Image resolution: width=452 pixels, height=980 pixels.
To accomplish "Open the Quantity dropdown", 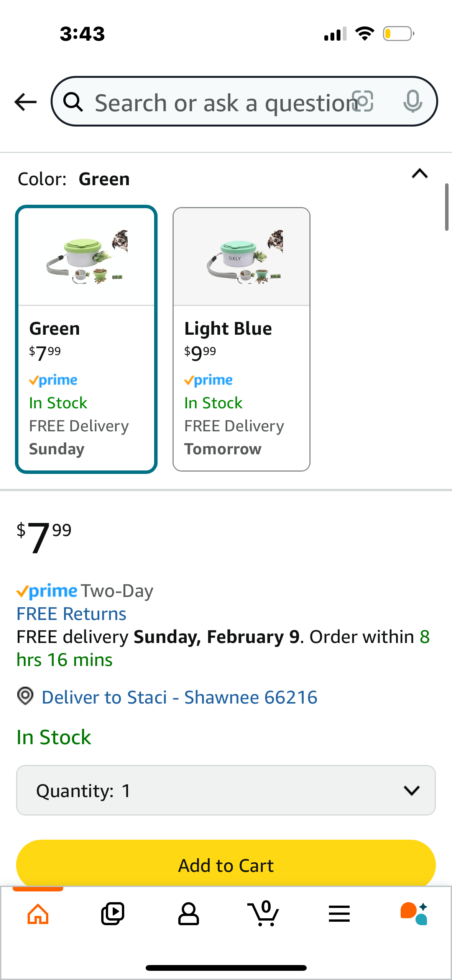I will point(226,790).
